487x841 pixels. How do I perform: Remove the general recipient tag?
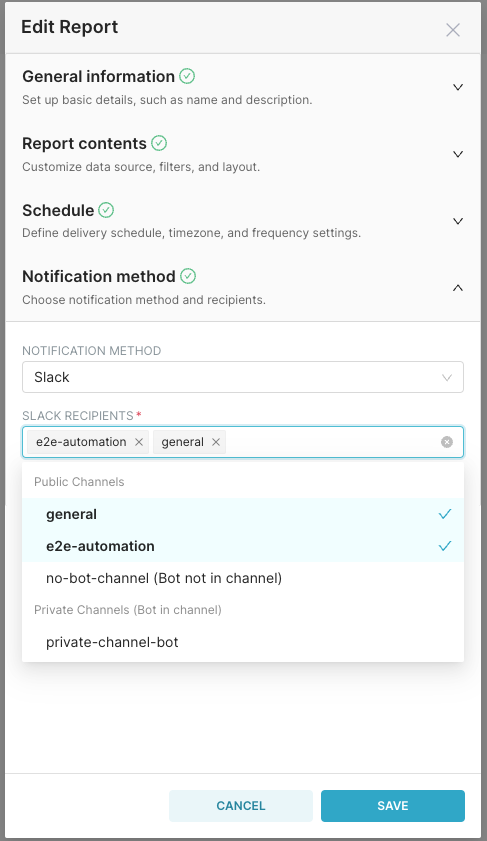pos(216,442)
